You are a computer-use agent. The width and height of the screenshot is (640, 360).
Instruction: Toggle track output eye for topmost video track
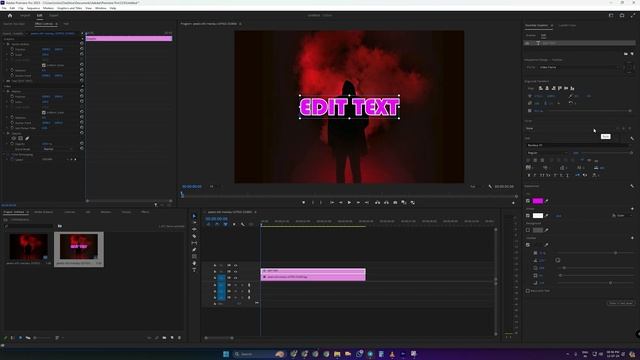click(x=236, y=266)
